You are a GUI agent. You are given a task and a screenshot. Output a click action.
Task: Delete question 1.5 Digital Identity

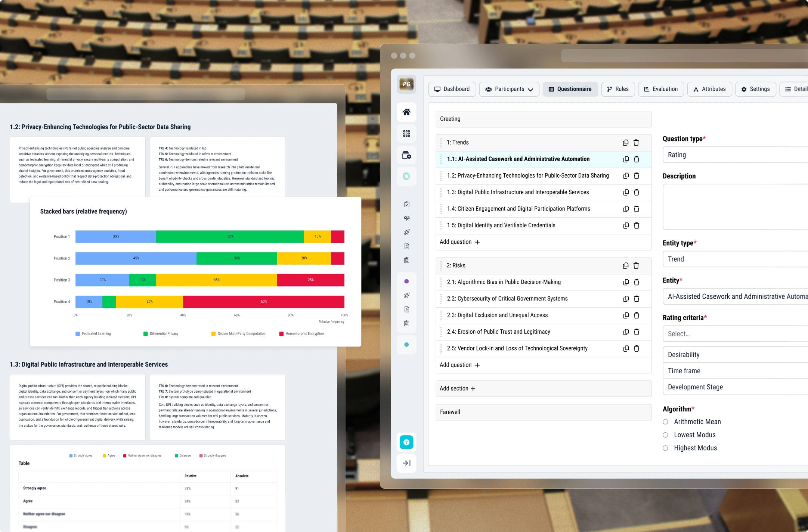pyautogui.click(x=637, y=225)
